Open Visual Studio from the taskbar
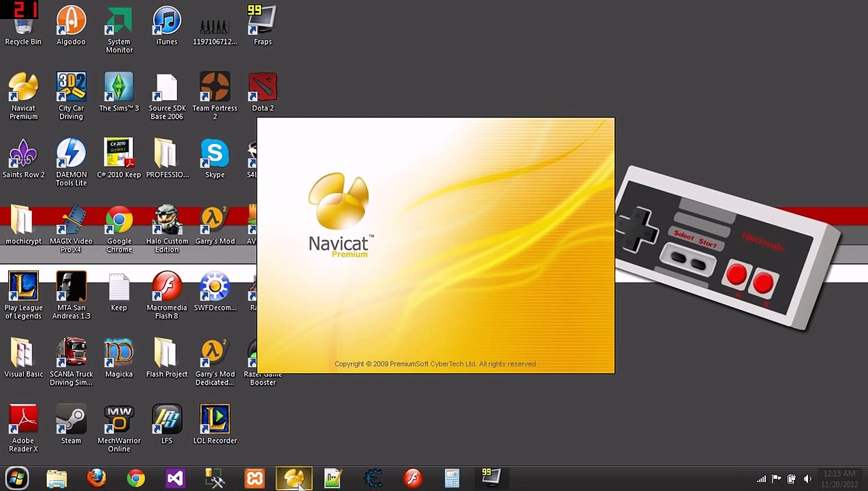 point(175,478)
